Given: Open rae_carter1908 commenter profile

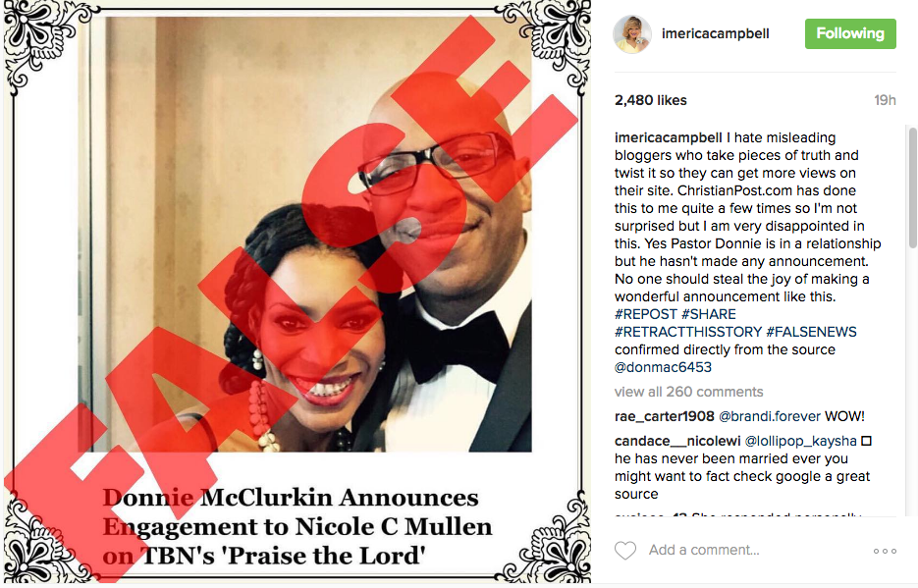Looking at the screenshot, I should (x=664, y=416).
